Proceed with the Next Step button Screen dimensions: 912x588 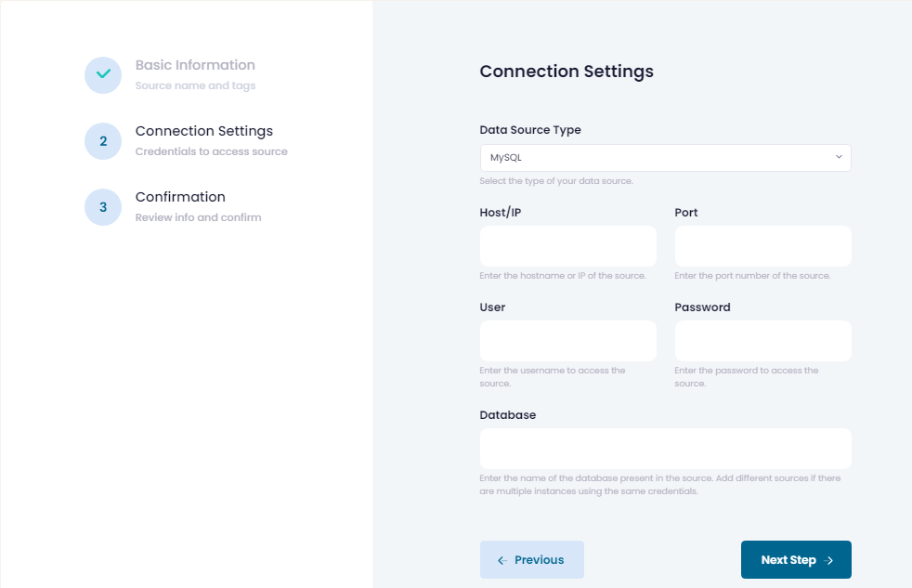[796, 560]
